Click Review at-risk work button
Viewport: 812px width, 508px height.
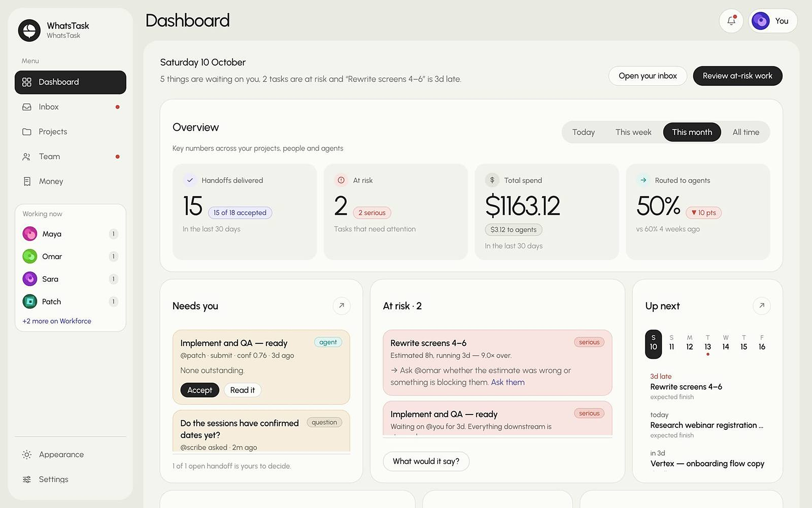click(738, 76)
